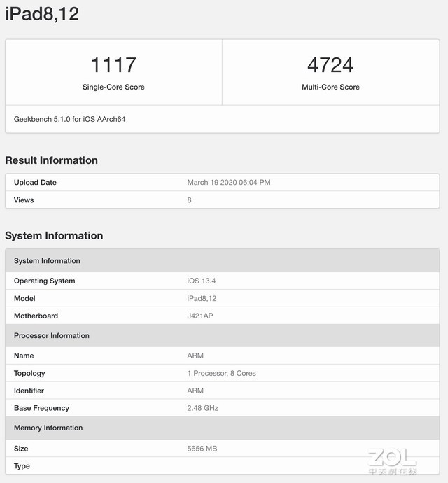Image resolution: width=448 pixels, height=483 pixels.
Task: Click the Name row label
Action: click(x=24, y=356)
